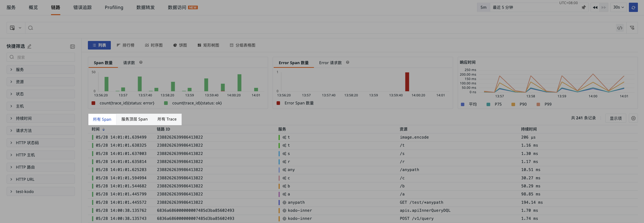Switch to 时序图 chart view
644x223 pixels.
click(x=154, y=45)
